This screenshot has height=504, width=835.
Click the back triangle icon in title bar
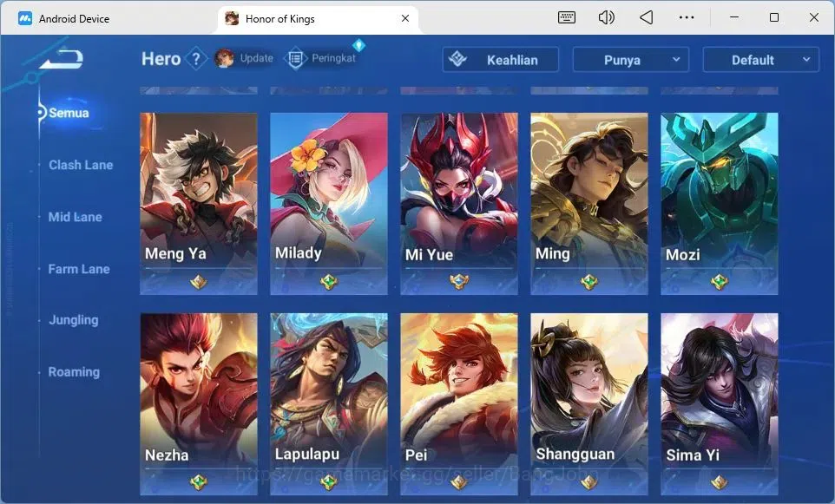pos(646,17)
